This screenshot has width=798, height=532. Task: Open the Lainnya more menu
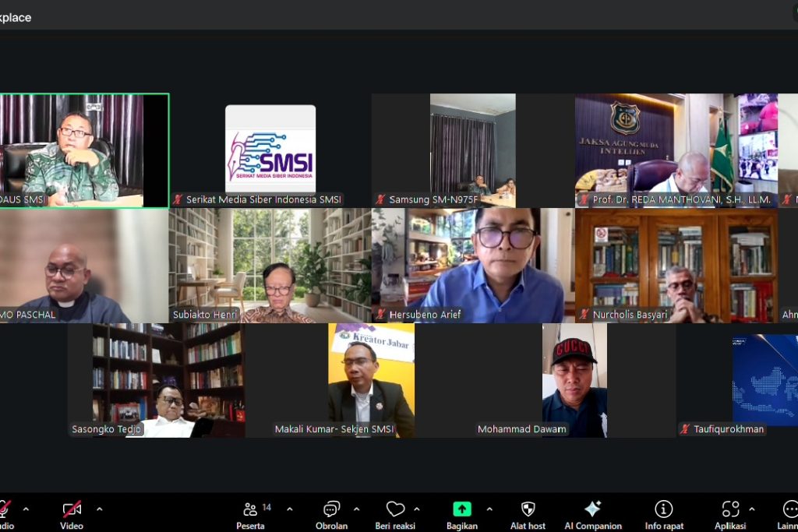(x=789, y=510)
